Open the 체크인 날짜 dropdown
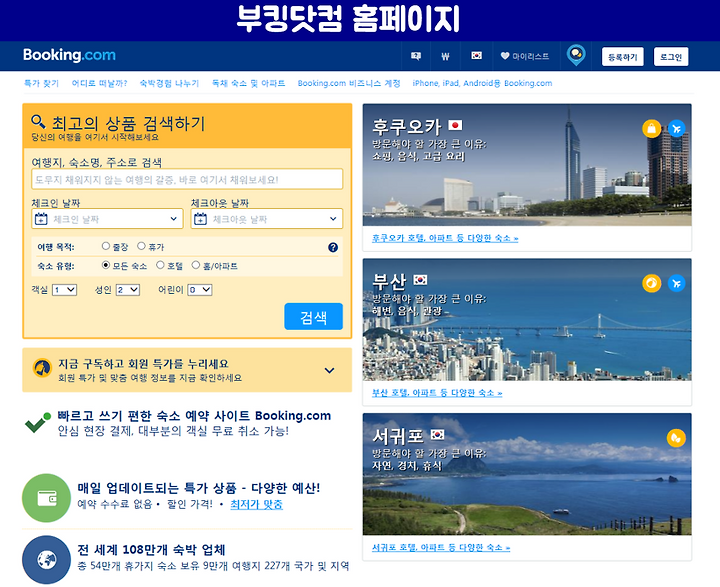Screen dimensions: 720x587 [x=107, y=219]
